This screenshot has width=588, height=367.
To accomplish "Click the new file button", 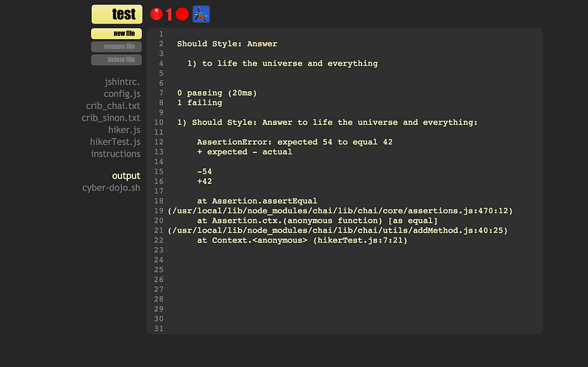I will [x=117, y=34].
